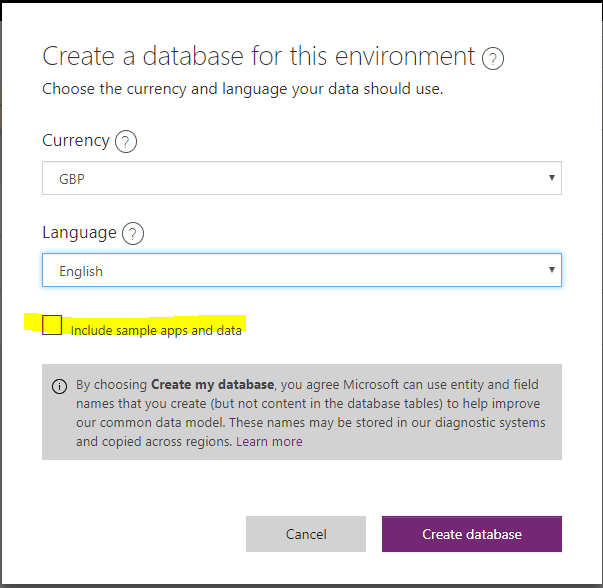
Task: Click the 'Include sample apps and data' label
Action: tap(156, 330)
